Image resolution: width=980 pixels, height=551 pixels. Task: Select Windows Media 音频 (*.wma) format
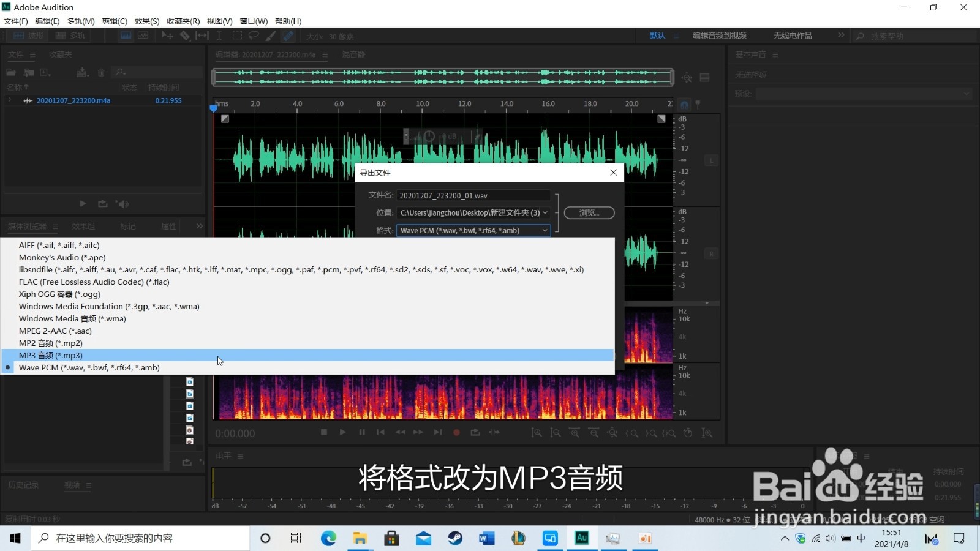point(307,318)
